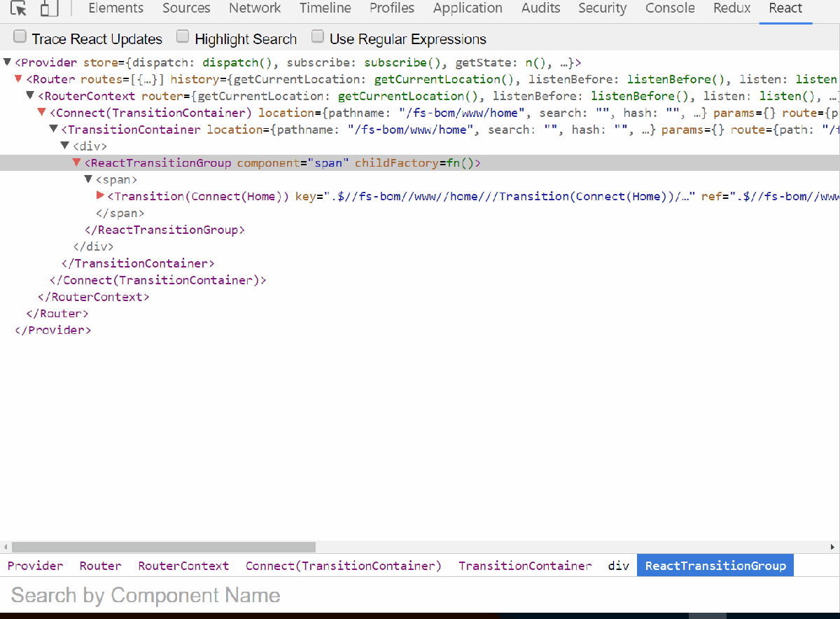Go to the Network tab
This screenshot has height=619, width=840.
pyautogui.click(x=255, y=8)
